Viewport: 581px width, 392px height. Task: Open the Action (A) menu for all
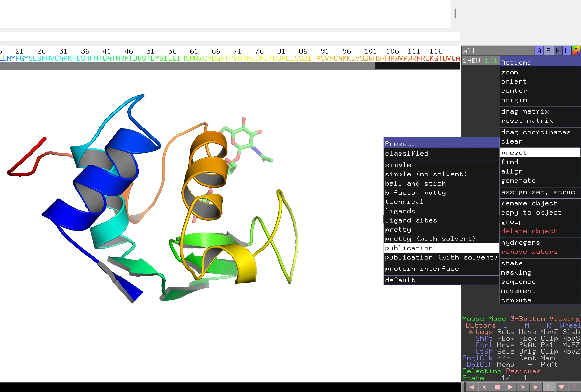click(x=539, y=51)
